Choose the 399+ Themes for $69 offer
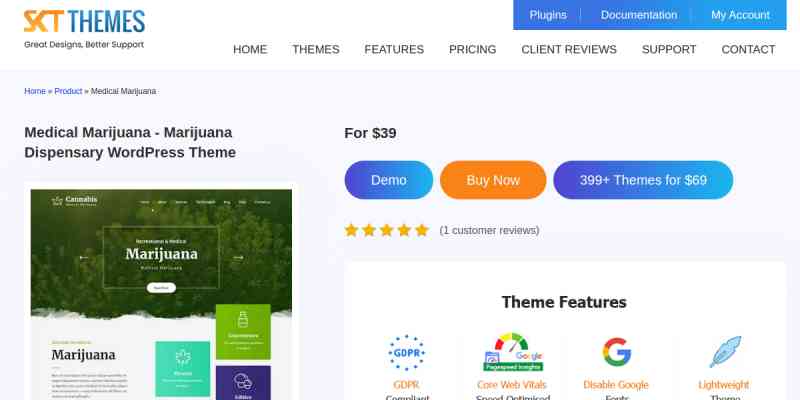Screen dimensions: 800x400 pyautogui.click(x=643, y=180)
